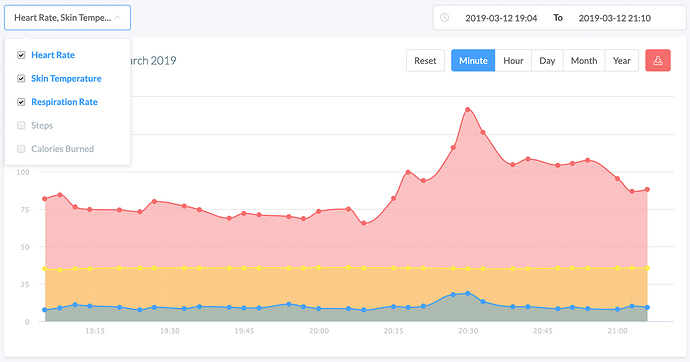Click the 20:45 x-axis label
Viewport: 690px width, 362px height.
[543, 331]
